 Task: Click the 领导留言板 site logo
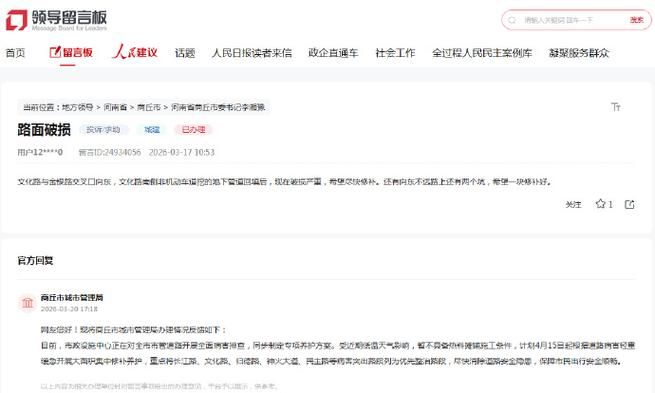(56, 20)
